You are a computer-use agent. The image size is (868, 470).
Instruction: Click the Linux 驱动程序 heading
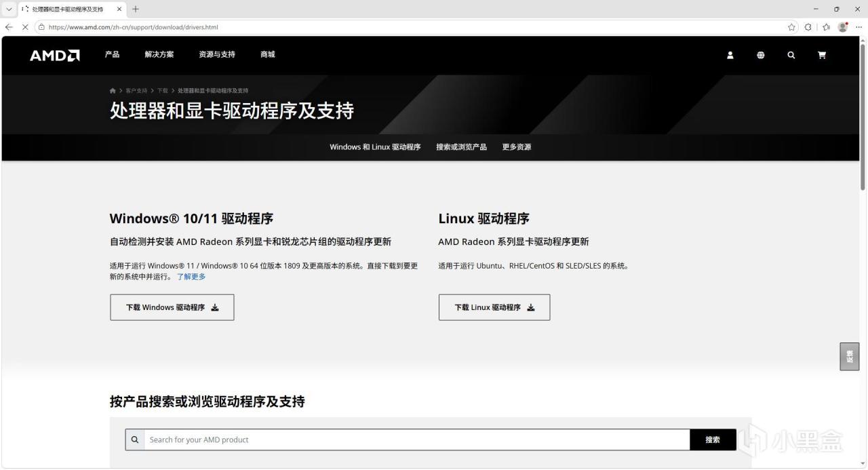[x=484, y=218]
